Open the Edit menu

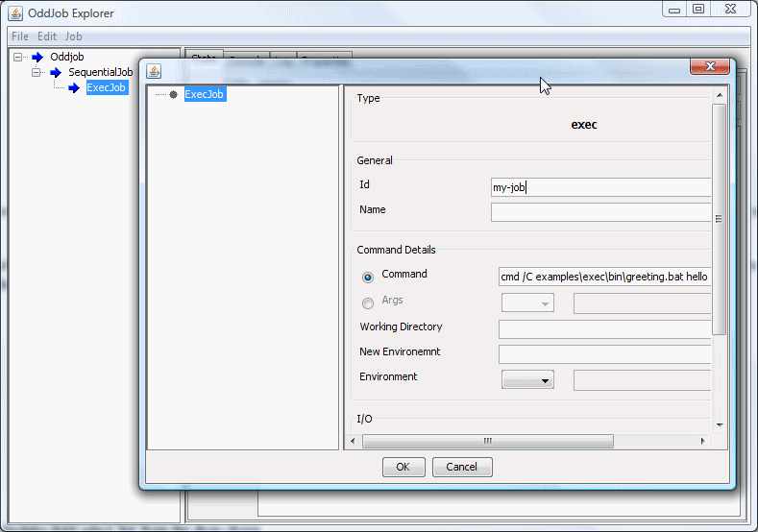pos(47,36)
